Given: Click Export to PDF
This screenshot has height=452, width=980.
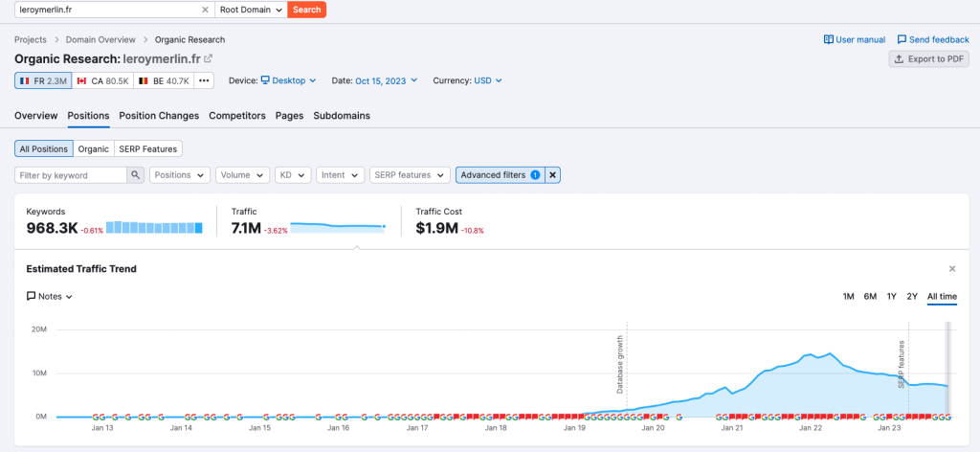Looking at the screenshot, I should [x=928, y=59].
